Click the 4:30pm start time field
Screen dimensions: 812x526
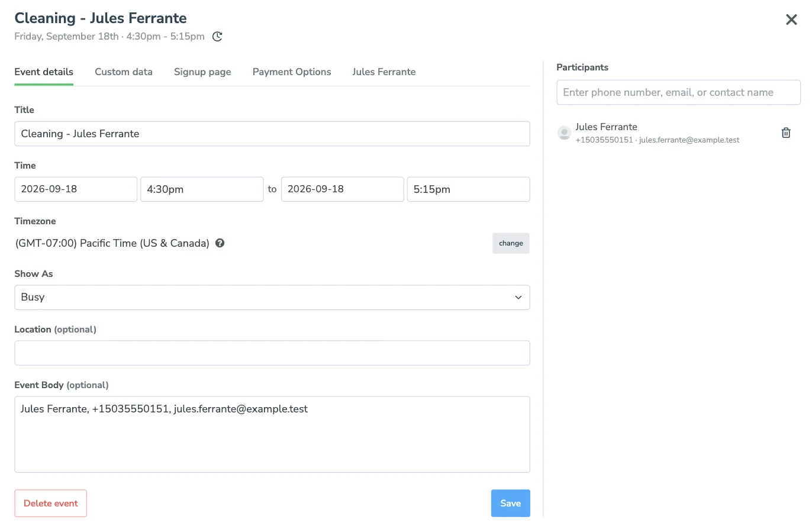click(x=202, y=189)
